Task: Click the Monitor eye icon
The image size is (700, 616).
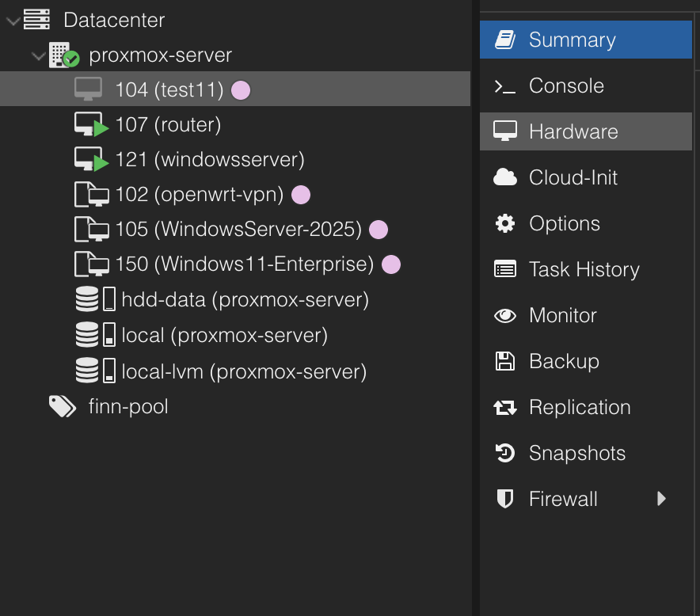Action: pos(505,316)
